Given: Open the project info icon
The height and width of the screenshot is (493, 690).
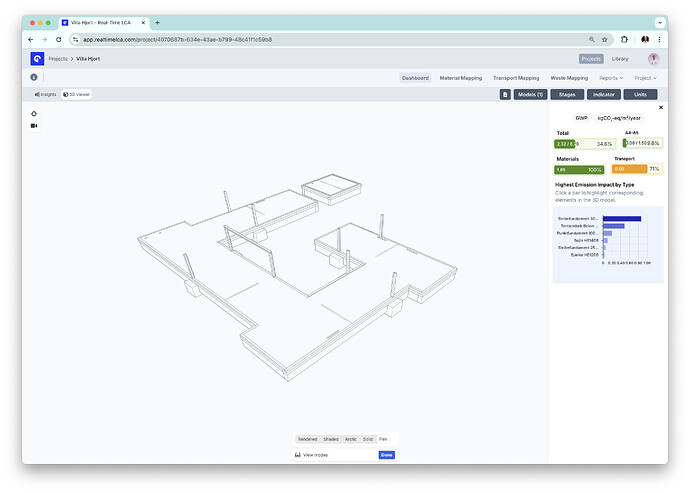Looking at the screenshot, I should pos(34,77).
